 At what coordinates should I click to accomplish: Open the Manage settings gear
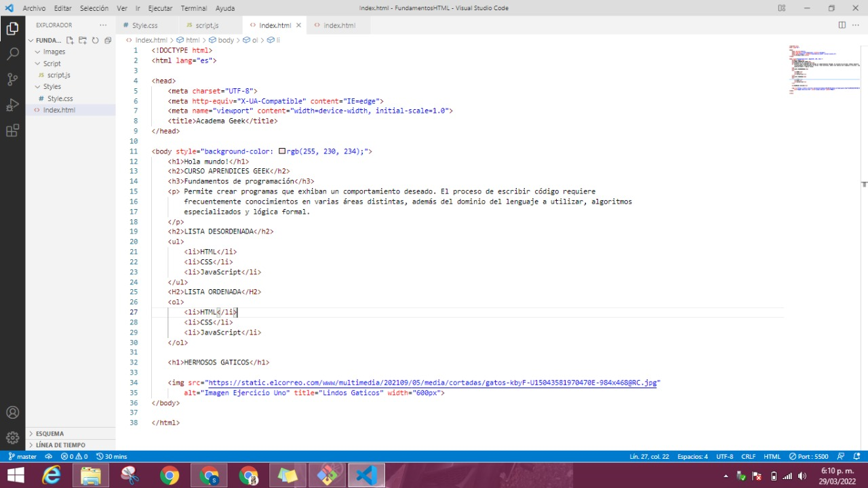point(12,437)
